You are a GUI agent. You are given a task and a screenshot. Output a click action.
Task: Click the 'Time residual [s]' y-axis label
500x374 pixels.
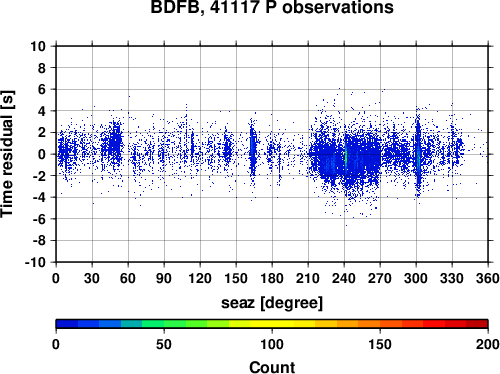pyautogui.click(x=7, y=154)
